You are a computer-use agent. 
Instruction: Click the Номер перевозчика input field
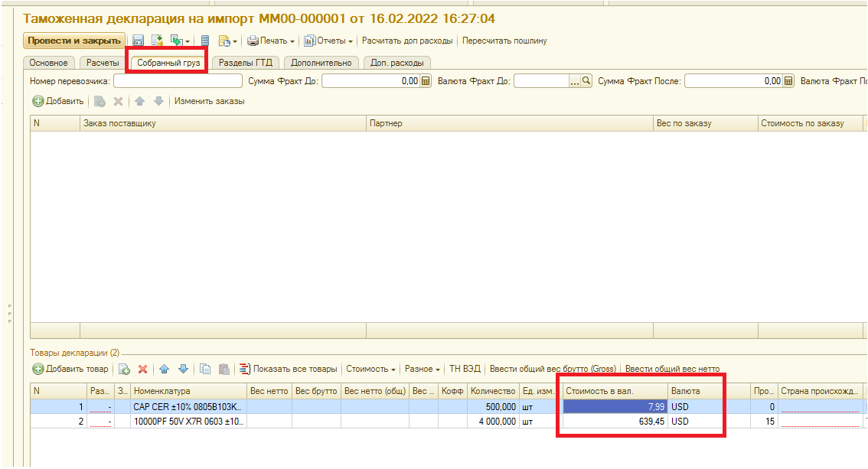pyautogui.click(x=178, y=81)
